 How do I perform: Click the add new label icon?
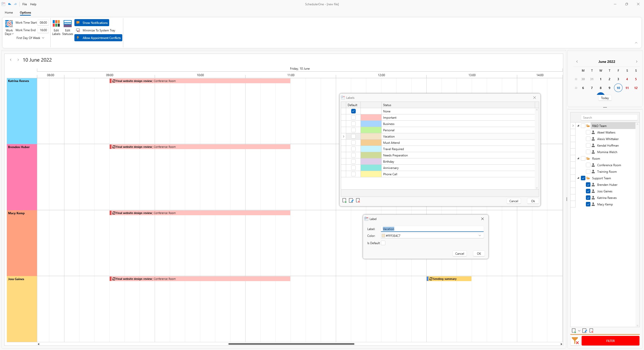tap(344, 200)
